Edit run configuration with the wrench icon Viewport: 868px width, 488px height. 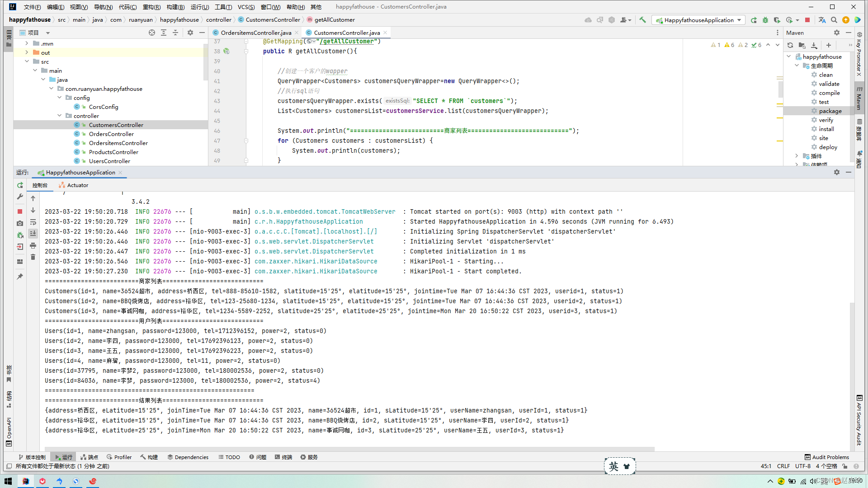pos(20,197)
